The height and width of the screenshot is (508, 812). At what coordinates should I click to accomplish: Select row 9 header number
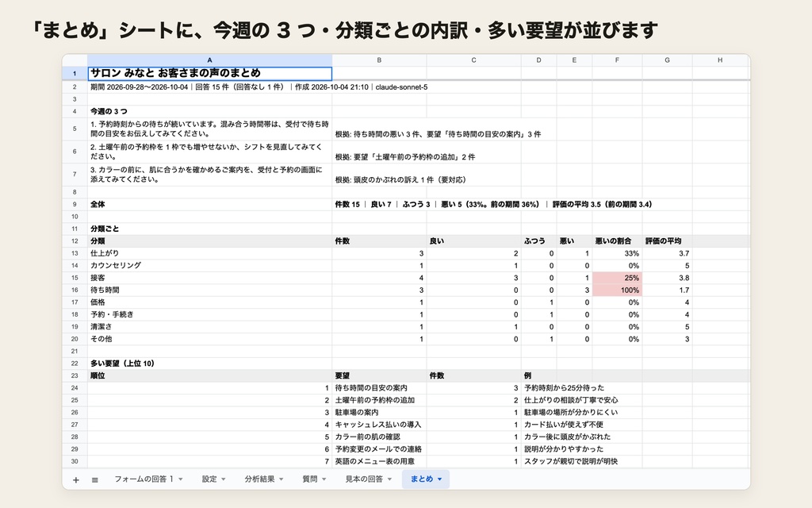click(75, 204)
